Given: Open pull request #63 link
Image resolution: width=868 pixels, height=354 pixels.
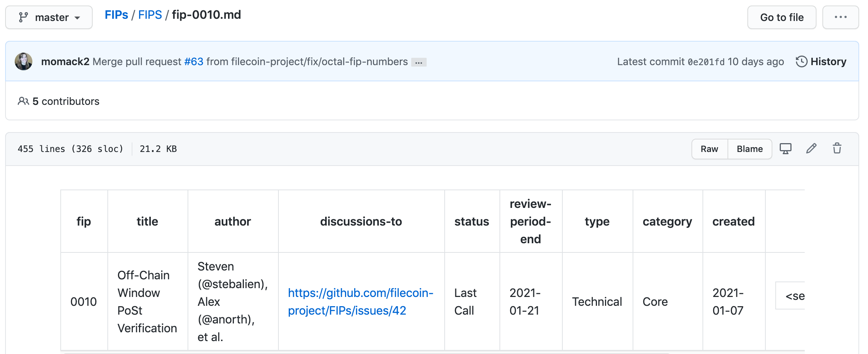Looking at the screenshot, I should pyautogui.click(x=193, y=61).
